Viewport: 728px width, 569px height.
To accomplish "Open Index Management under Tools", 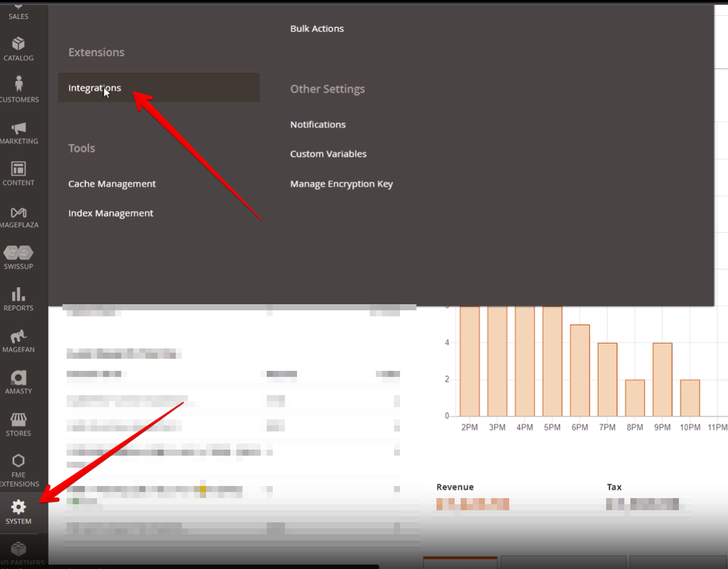I will (x=111, y=213).
